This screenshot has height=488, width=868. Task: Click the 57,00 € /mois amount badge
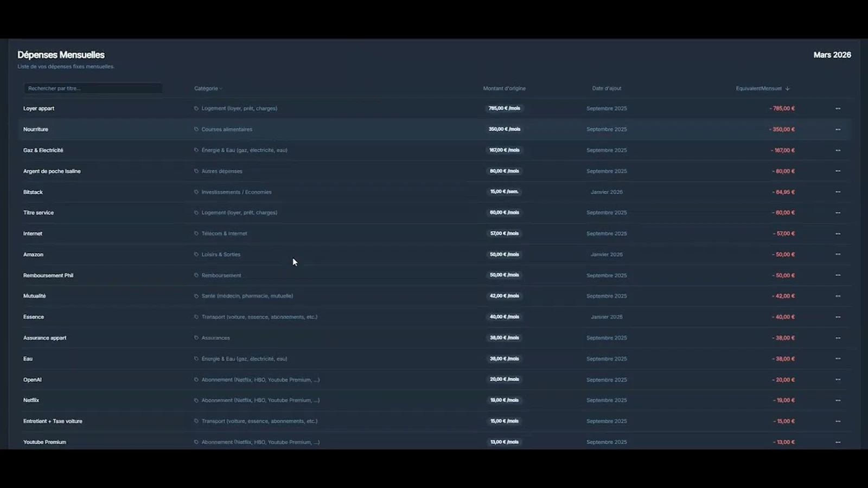coord(505,233)
